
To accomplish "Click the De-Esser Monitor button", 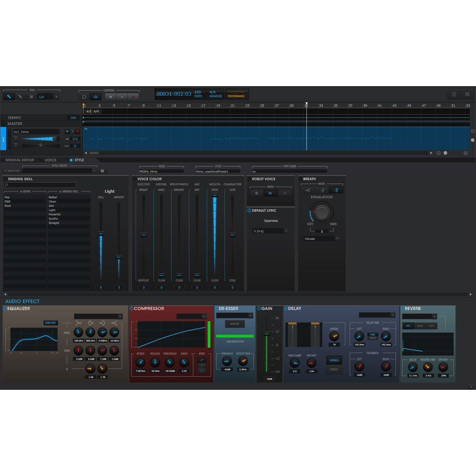I will click(x=235, y=324).
